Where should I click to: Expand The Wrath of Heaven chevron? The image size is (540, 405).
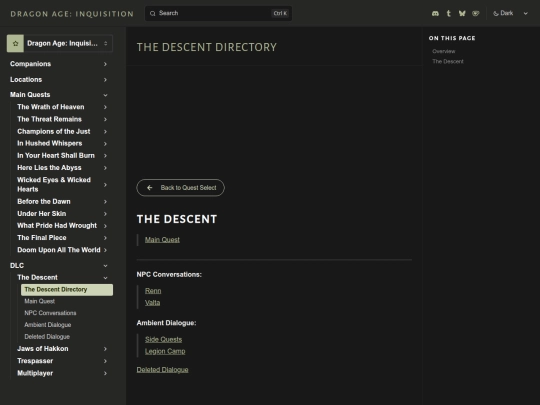[105, 107]
